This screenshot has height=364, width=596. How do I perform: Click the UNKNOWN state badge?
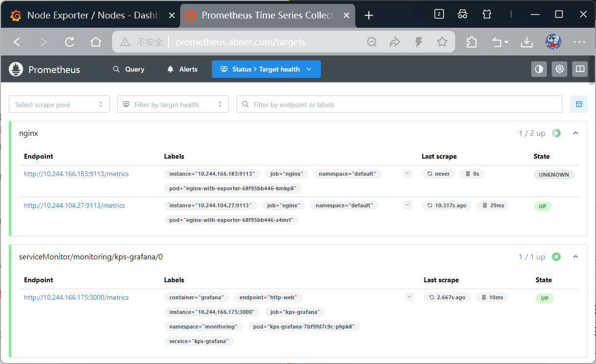click(x=554, y=175)
